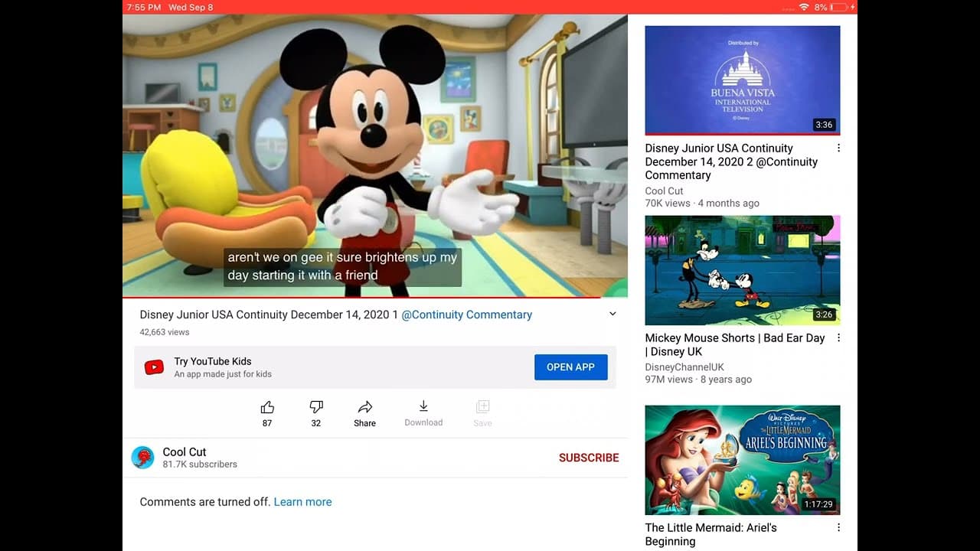Like the video with thumbs up

coord(267,407)
